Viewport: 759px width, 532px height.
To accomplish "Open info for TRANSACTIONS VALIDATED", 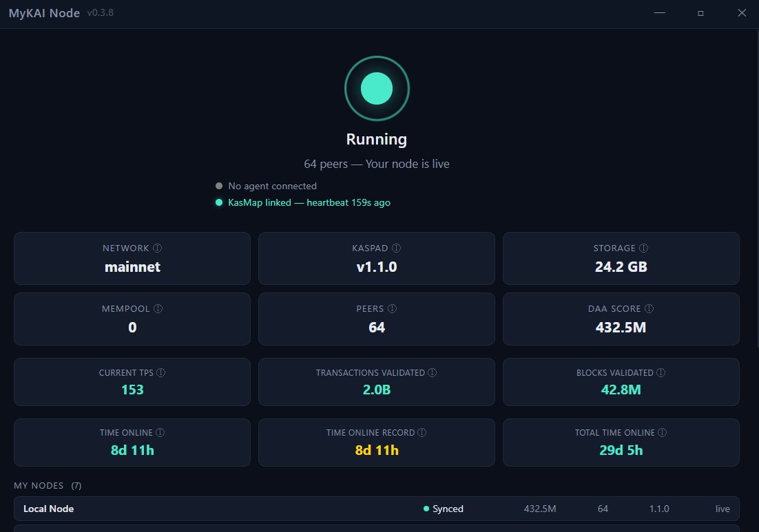I will pyautogui.click(x=433, y=372).
